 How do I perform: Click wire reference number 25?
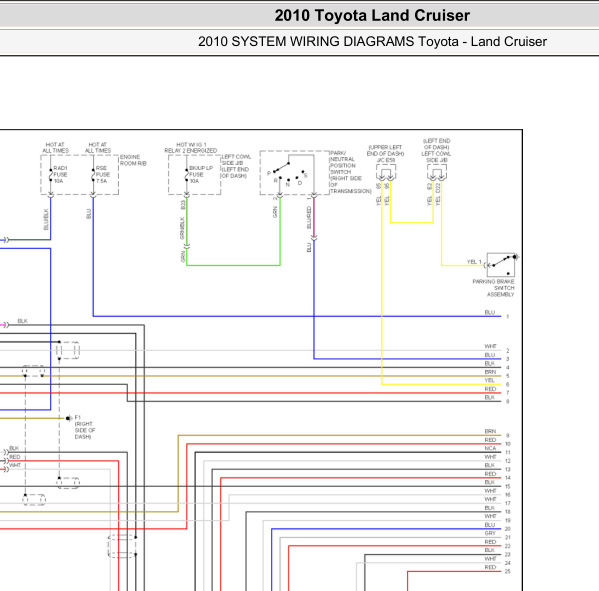[x=508, y=572]
